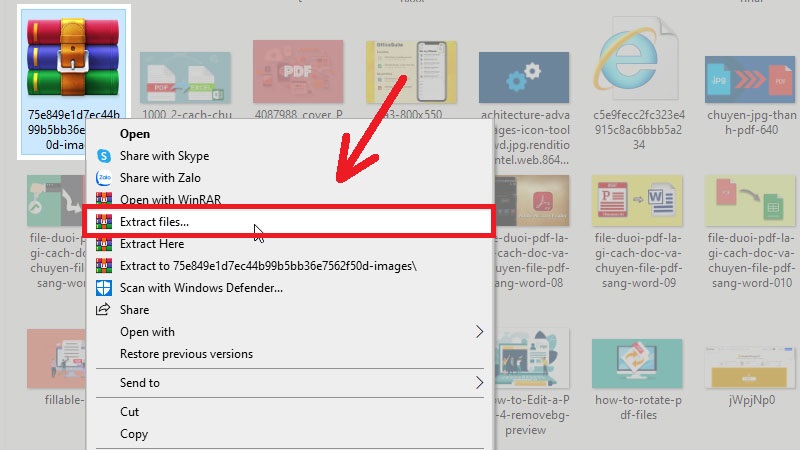
Task: Click WinRAR icon beside Extract Here
Action: (x=104, y=244)
